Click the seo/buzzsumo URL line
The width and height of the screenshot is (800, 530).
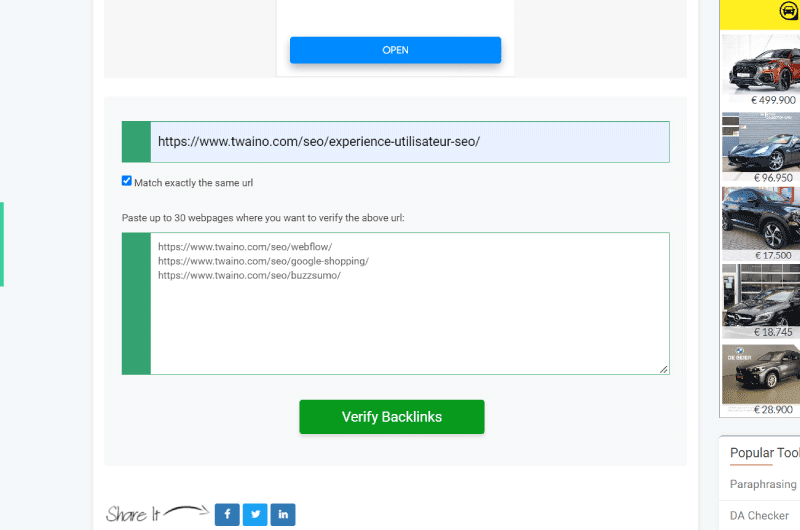249,275
